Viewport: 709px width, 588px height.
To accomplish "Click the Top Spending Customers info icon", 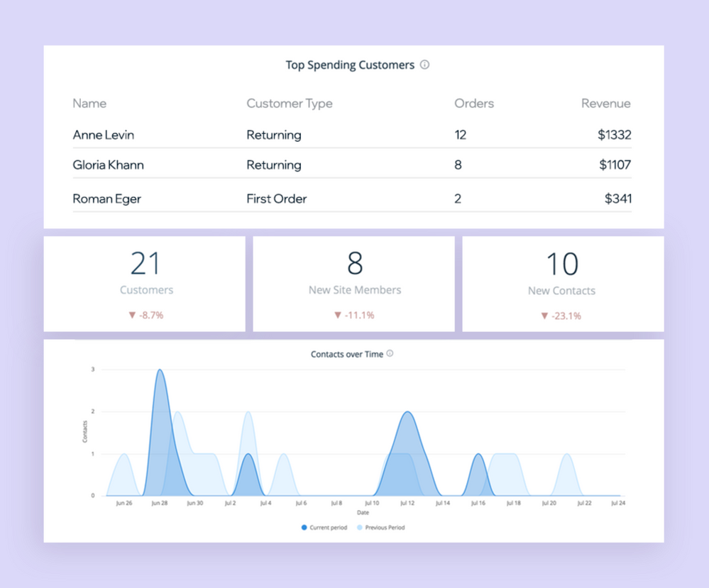I will [x=424, y=65].
